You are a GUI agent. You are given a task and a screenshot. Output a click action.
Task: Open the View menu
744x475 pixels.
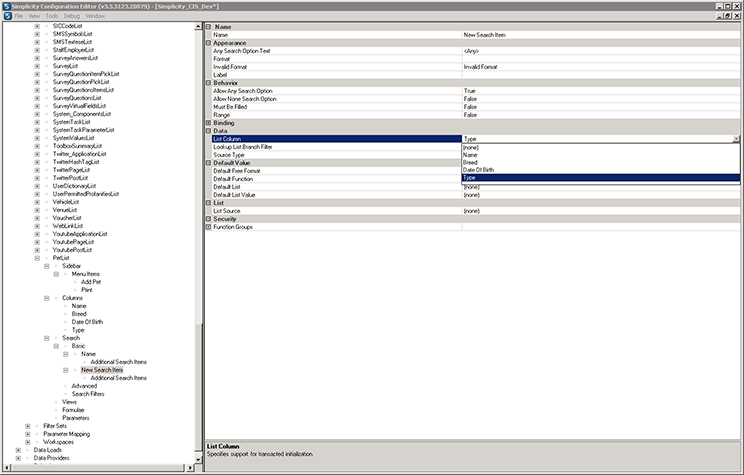coord(34,16)
